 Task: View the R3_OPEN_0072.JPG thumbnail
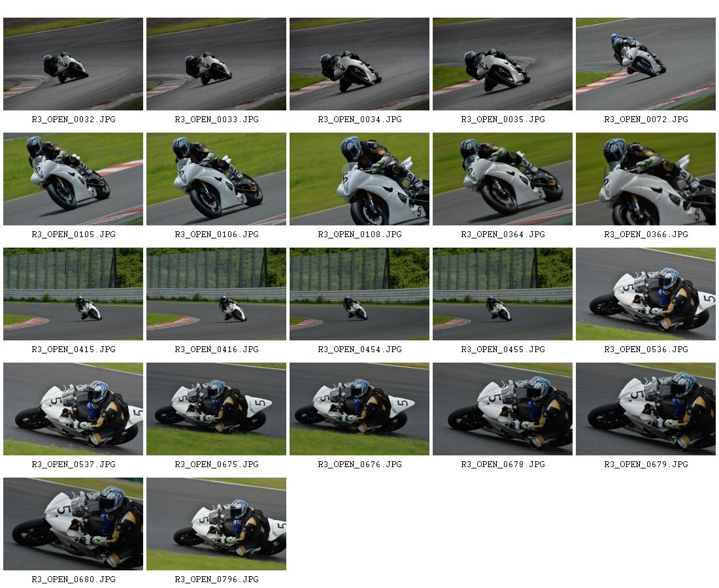(646, 64)
